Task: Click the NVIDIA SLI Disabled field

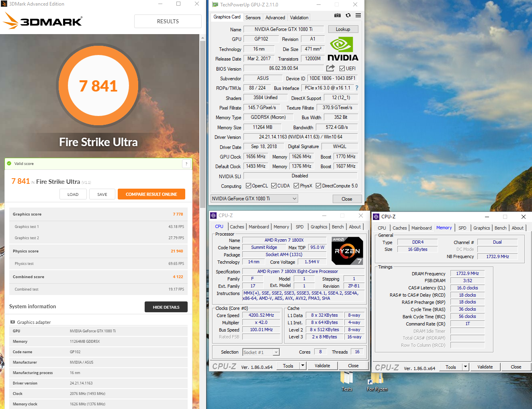Action: [300, 176]
